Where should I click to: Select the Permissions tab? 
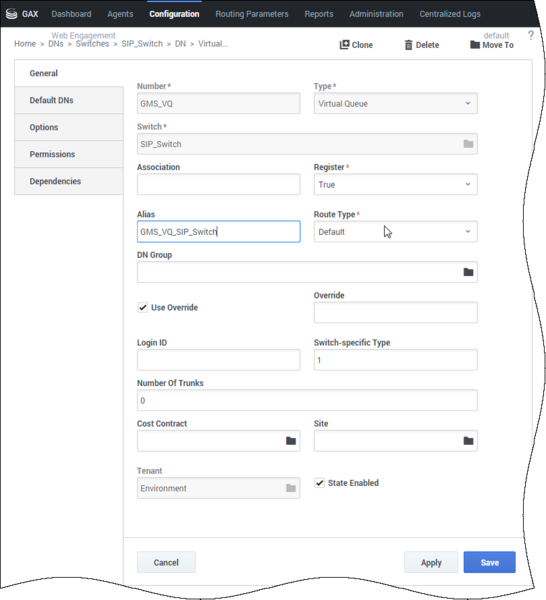pos(69,154)
